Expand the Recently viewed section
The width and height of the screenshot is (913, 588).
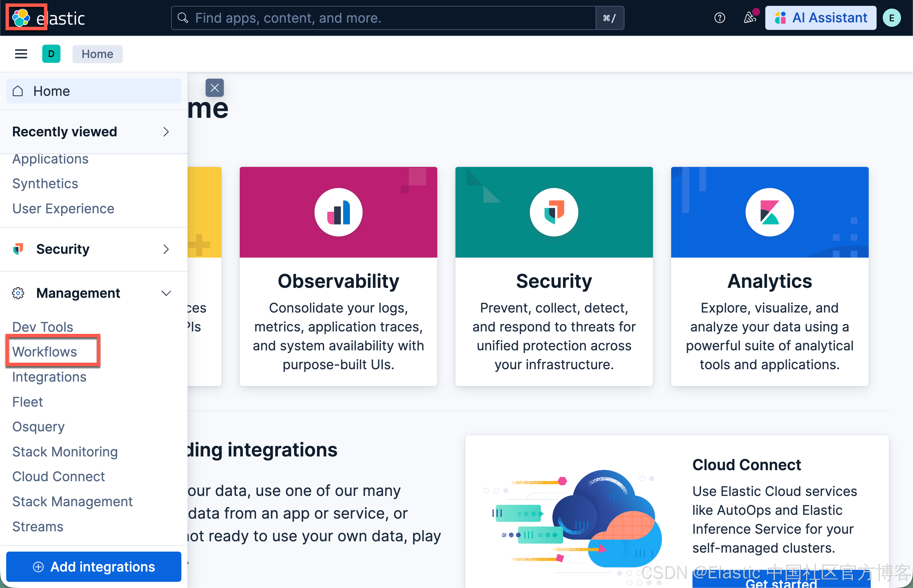click(x=166, y=132)
